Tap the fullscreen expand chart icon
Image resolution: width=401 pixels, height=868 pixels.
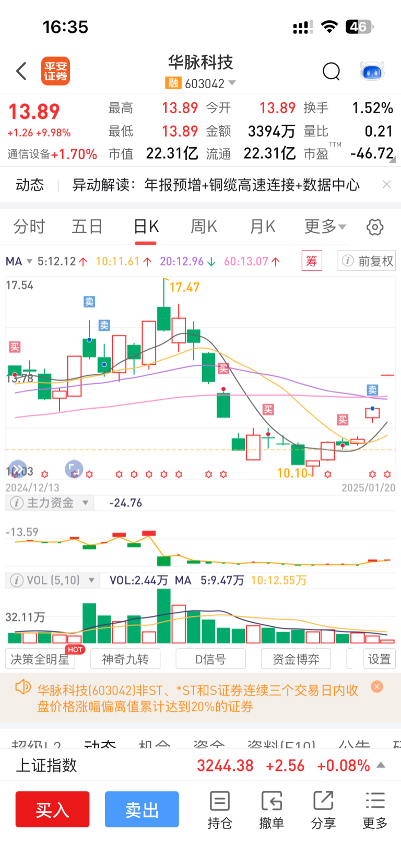click(74, 469)
